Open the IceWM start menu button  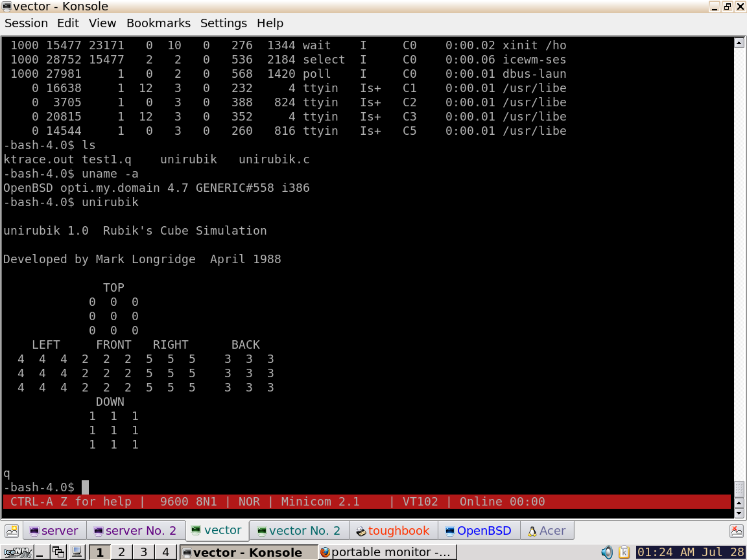point(17,552)
